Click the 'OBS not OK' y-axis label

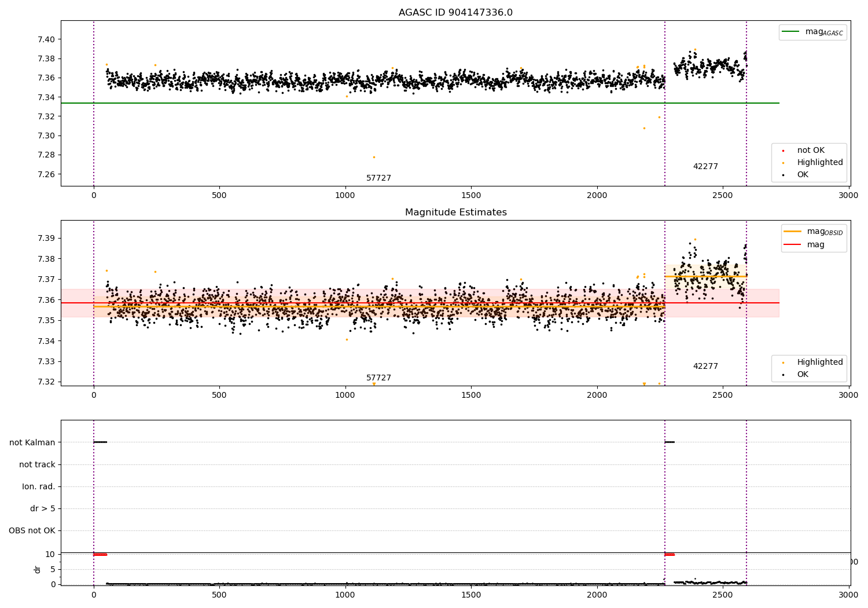tap(32, 531)
